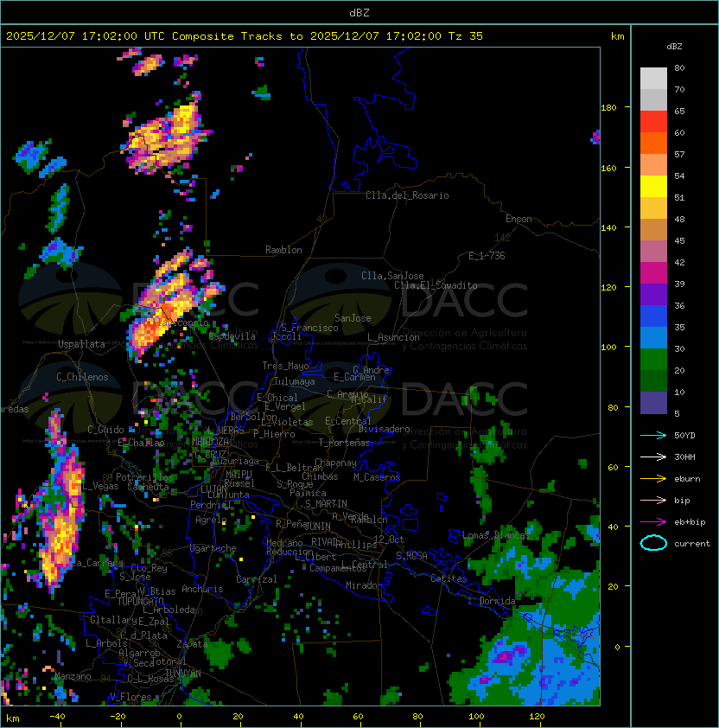The height and width of the screenshot is (728, 719).
Task: Click the 'Clla.del_Rosario' label
Action: 407,195
